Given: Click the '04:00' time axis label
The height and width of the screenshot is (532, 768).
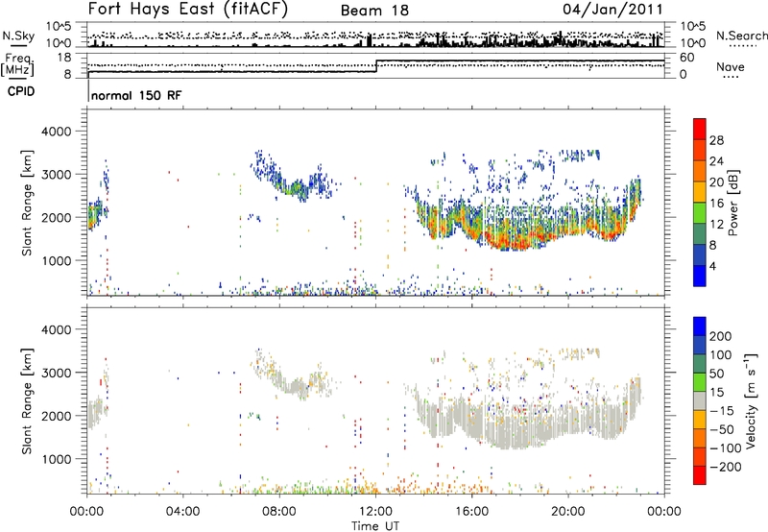Looking at the screenshot, I should (183, 512).
